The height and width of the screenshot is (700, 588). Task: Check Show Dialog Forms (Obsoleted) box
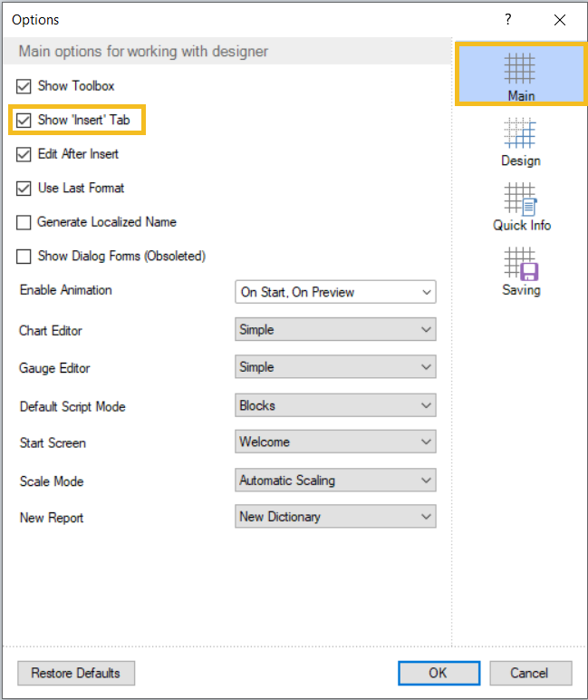click(24, 257)
